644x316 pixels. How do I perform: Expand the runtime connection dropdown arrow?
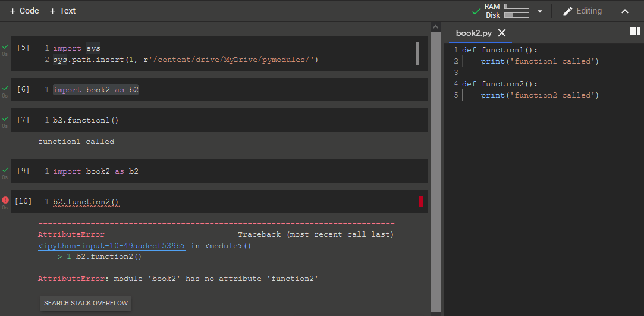click(x=540, y=11)
